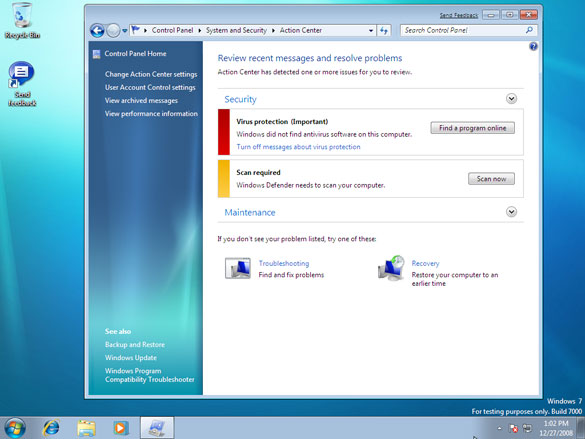The height and width of the screenshot is (439, 585).
Task: Open Internet Explorer from the taskbar
Action: (51, 427)
